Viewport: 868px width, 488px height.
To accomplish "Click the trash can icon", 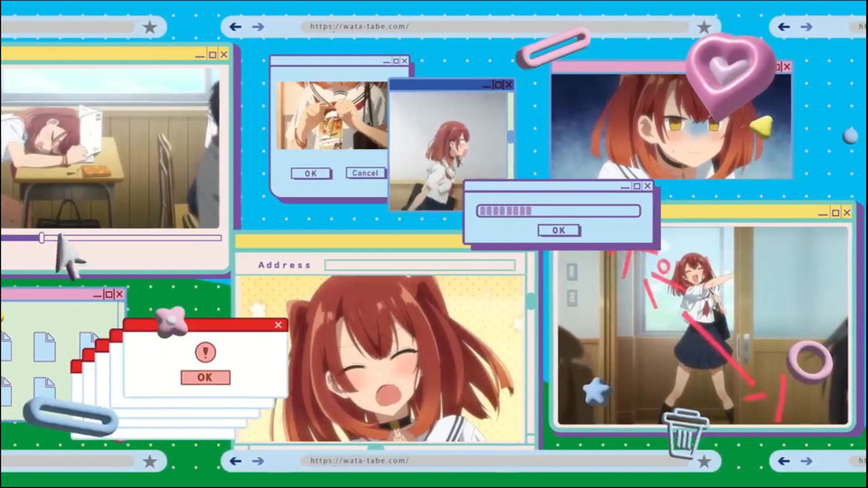I will [x=685, y=434].
